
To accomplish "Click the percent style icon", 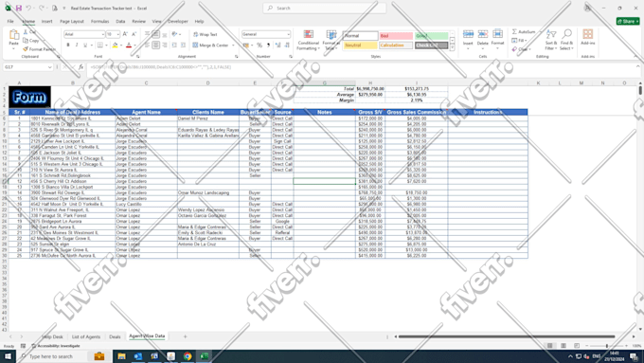I will (259, 45).
